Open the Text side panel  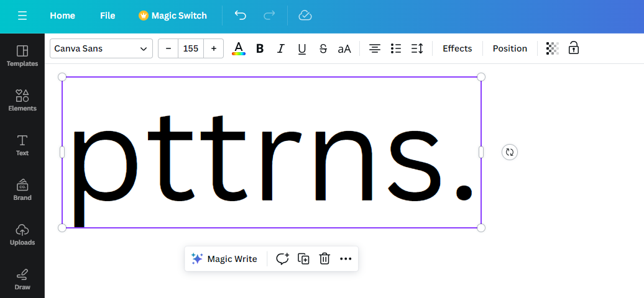(22, 145)
